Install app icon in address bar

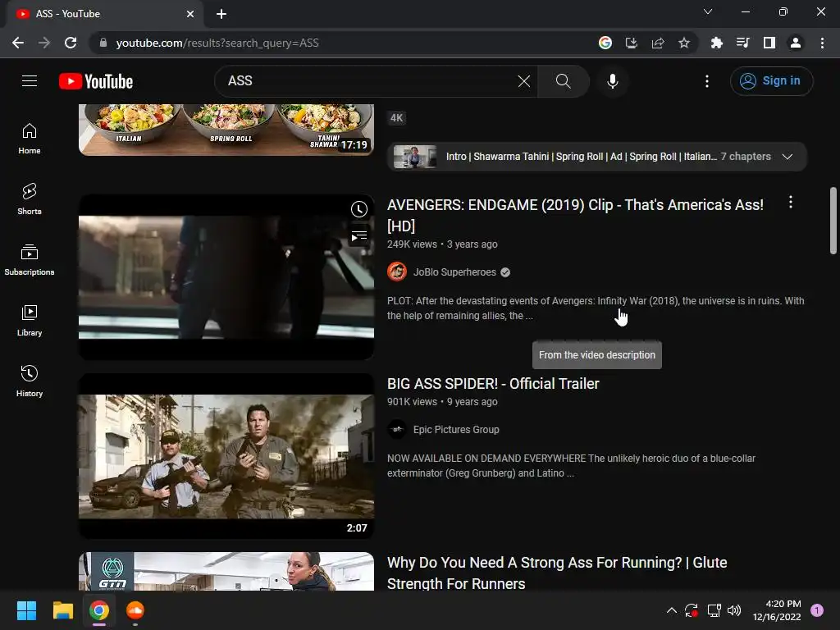tap(631, 43)
